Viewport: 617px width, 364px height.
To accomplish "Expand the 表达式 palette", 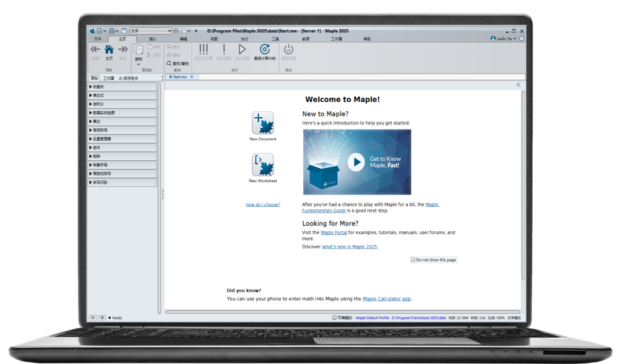I will tap(123, 95).
